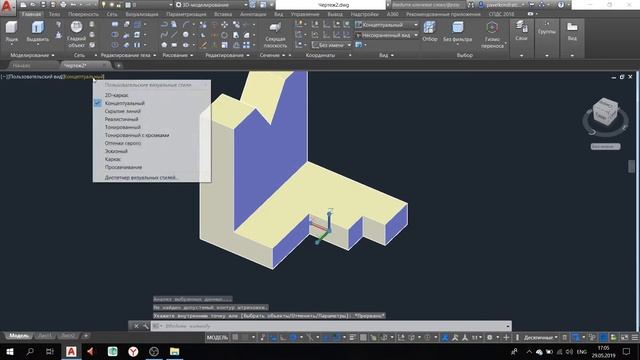Image resolution: width=640 pixels, height=360 pixels.
Task: Click the command line customize wrench icon
Action: click(145, 326)
